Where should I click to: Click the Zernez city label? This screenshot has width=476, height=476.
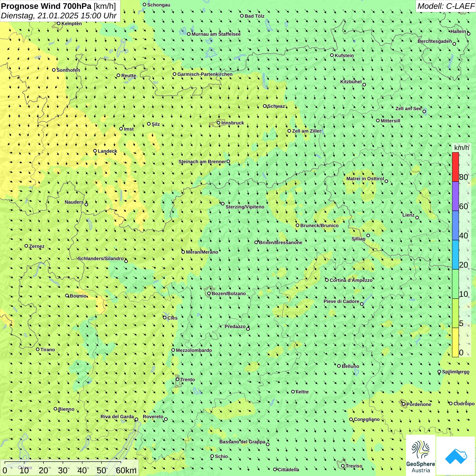(37, 246)
